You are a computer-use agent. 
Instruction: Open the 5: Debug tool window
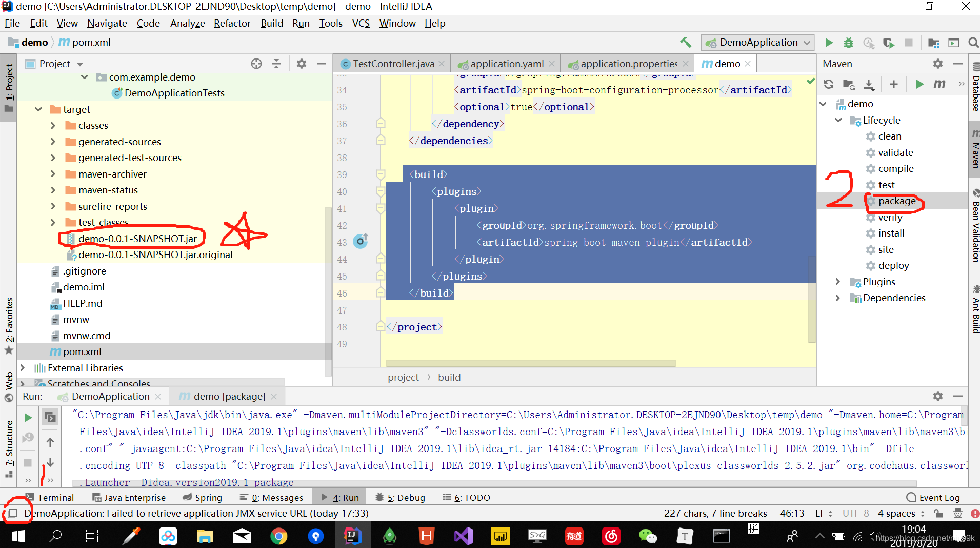point(401,497)
